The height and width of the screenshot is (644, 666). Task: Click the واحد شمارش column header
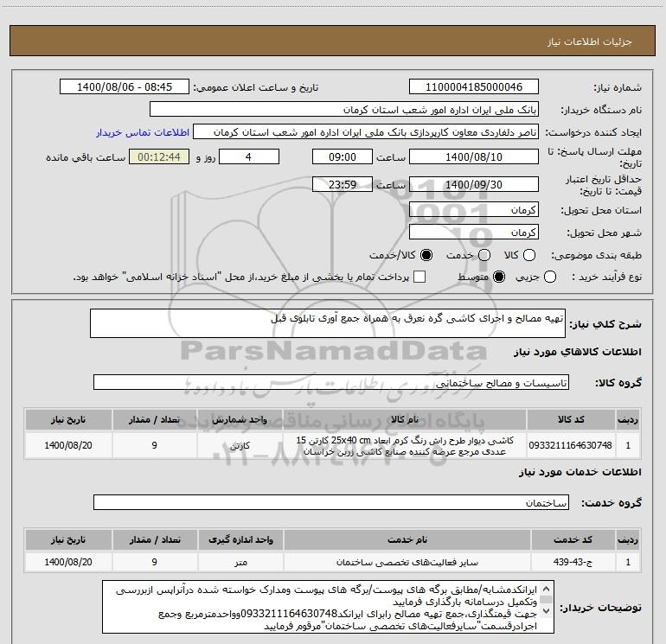tap(240, 419)
